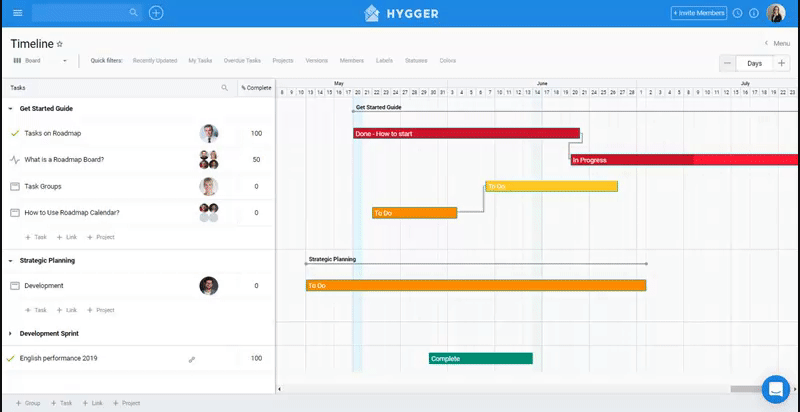
Task: Expand the Development Sprint group
Action: [x=10, y=334]
